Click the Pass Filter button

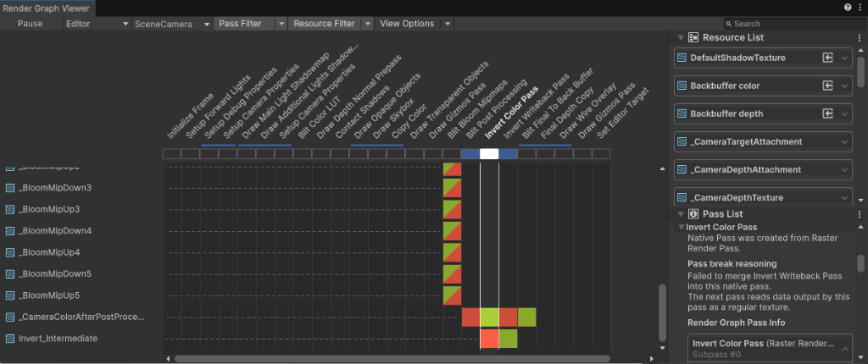point(245,24)
